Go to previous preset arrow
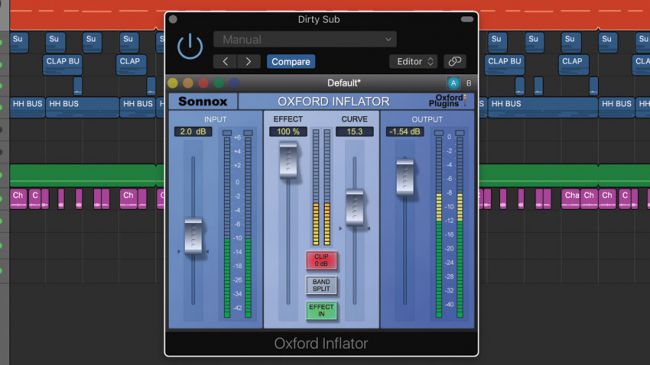 click(x=225, y=61)
